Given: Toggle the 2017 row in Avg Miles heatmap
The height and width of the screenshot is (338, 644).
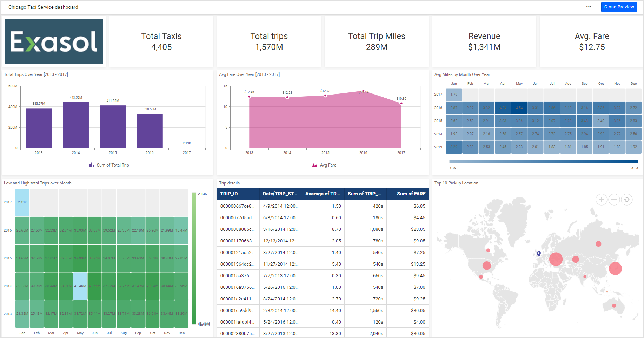Looking at the screenshot, I should [438, 94].
